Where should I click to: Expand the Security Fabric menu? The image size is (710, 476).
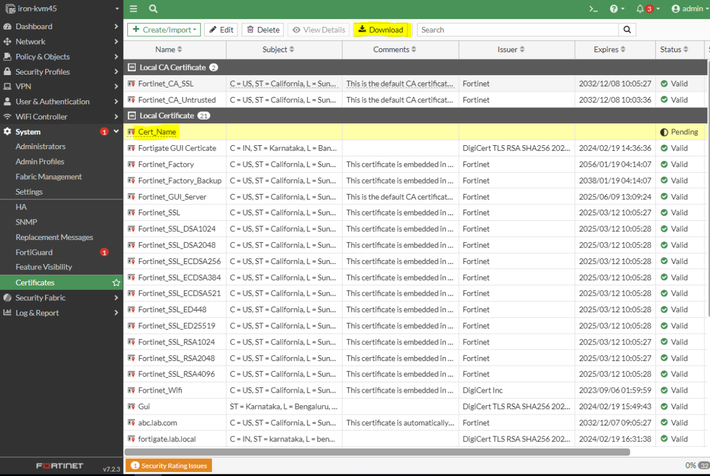click(x=42, y=298)
